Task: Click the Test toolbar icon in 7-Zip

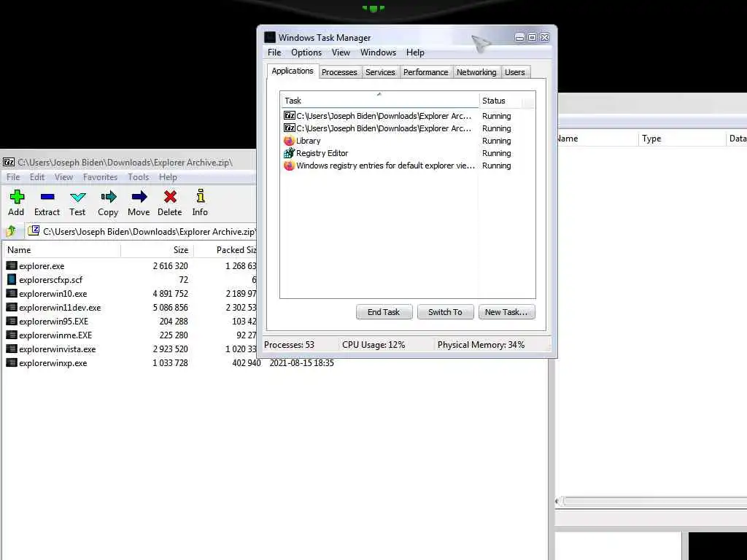Action: point(77,197)
